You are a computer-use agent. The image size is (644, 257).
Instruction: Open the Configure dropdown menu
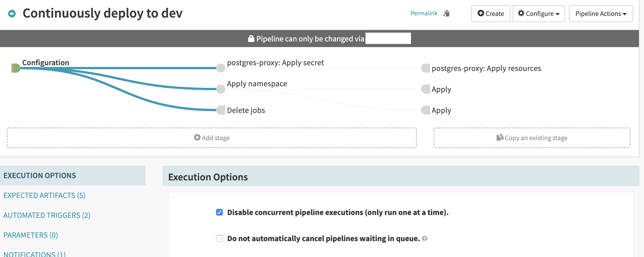coord(539,13)
